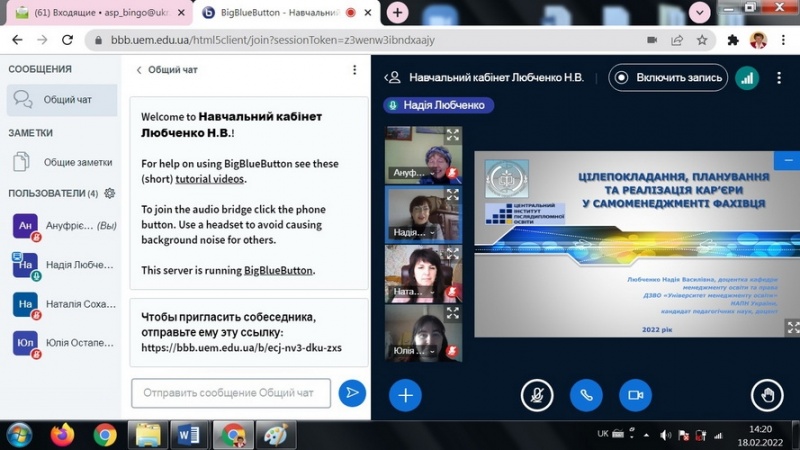Open connection status signal bars icon
800x450 pixels.
746,78
